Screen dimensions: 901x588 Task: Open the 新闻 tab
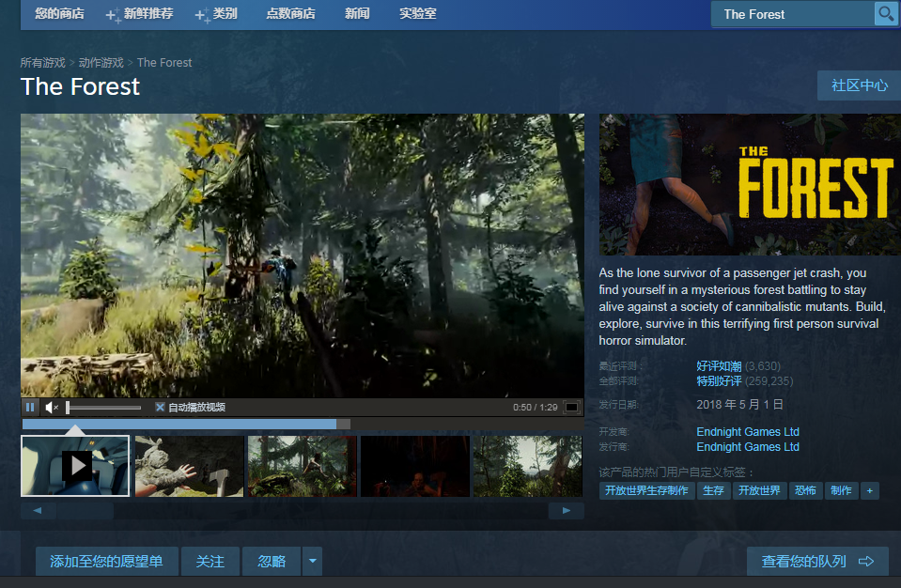(357, 14)
